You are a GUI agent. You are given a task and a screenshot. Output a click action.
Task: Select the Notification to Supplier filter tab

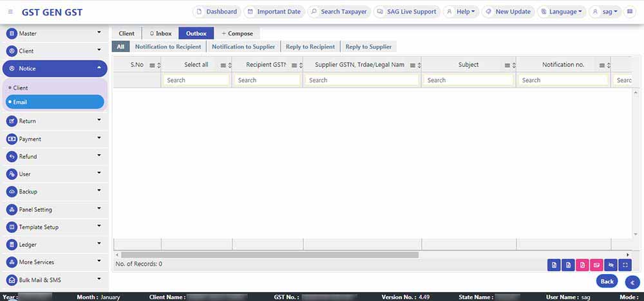(x=243, y=47)
